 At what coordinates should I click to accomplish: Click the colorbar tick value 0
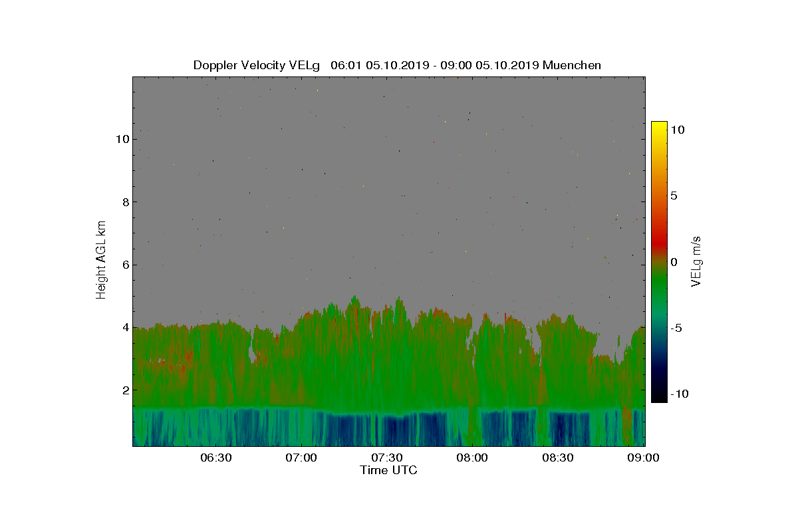coord(674,262)
